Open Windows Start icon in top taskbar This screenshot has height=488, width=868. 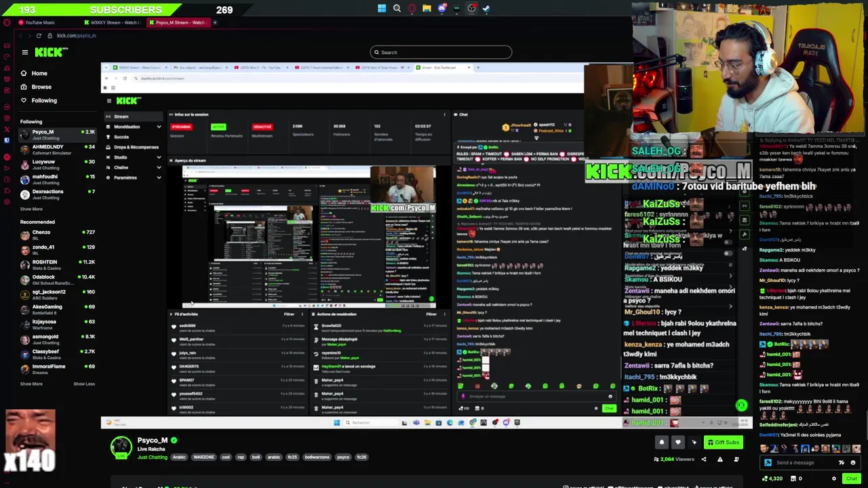coord(382,9)
